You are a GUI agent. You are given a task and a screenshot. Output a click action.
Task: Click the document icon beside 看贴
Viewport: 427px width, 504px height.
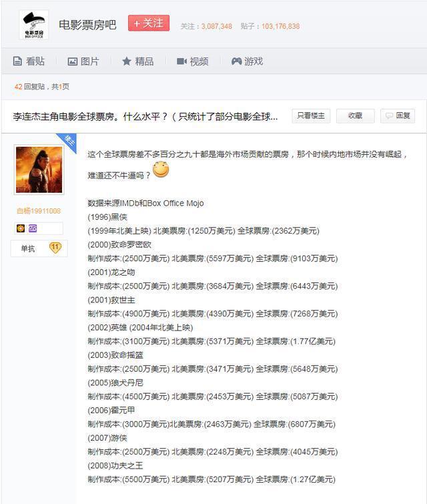[x=18, y=61]
